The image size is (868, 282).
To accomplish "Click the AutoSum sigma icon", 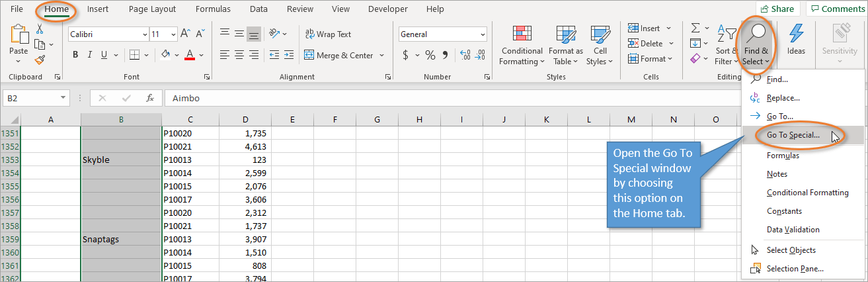I will coord(695,28).
